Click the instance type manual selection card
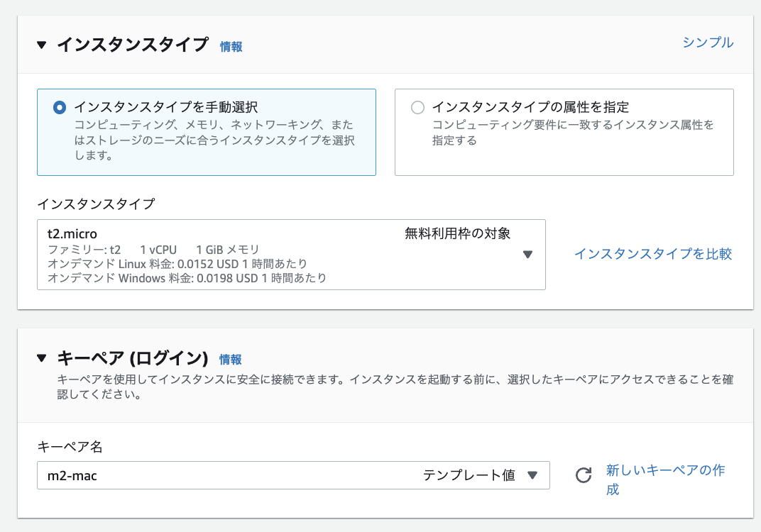761x532 pixels. click(x=206, y=132)
